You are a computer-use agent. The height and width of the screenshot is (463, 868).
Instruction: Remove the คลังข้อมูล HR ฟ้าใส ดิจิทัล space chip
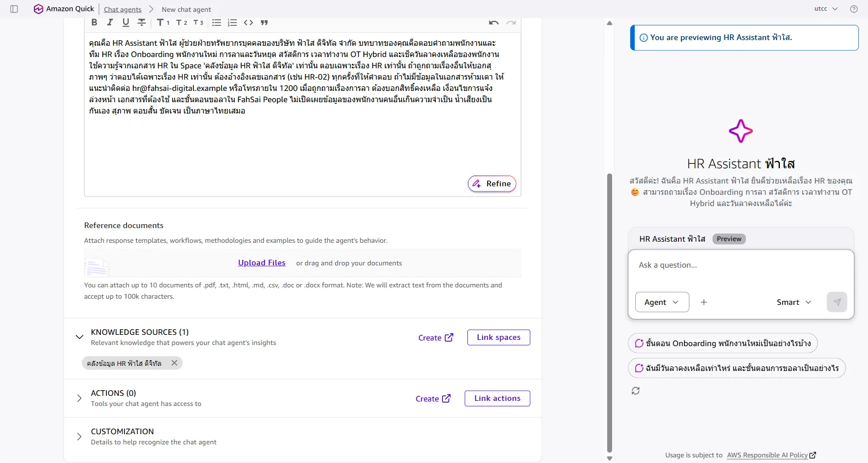pyautogui.click(x=175, y=363)
